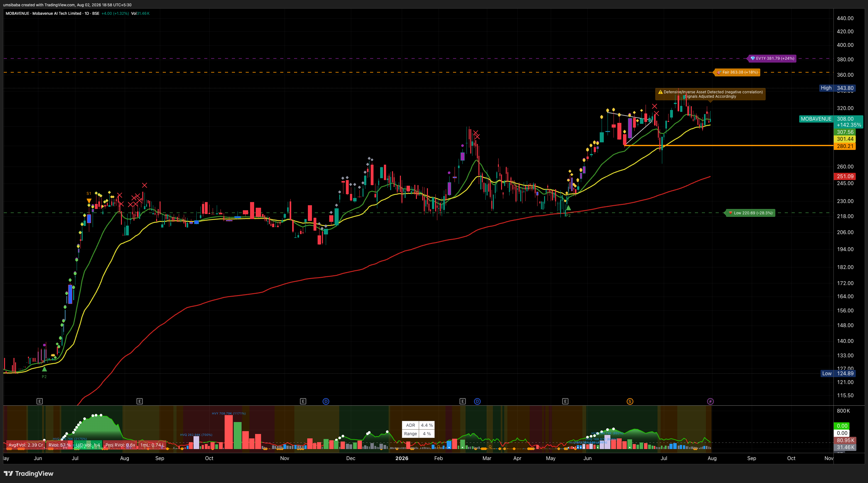Click the created-with TradingView.com caption
The height and width of the screenshot is (483, 868).
click(67, 5)
